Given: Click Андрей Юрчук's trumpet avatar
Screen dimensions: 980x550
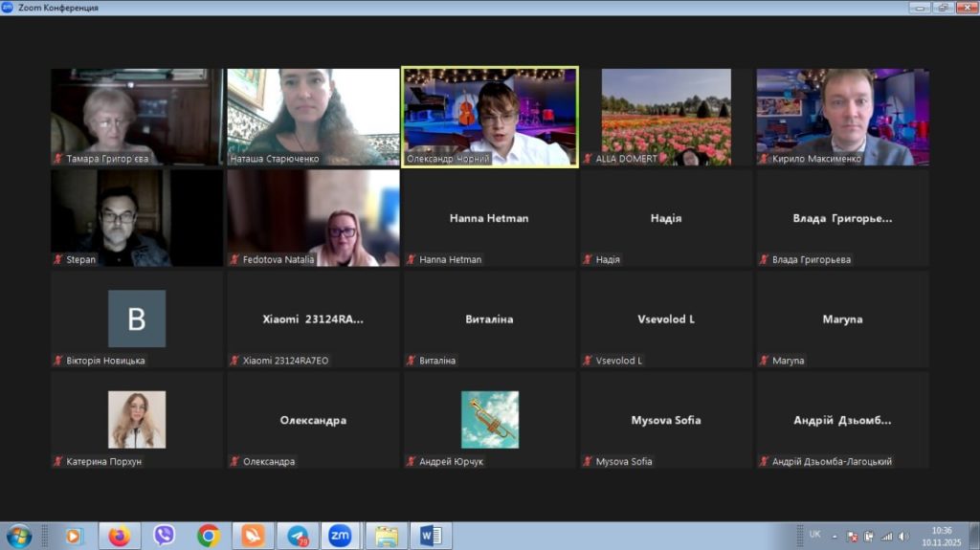Looking at the screenshot, I should coord(490,419).
